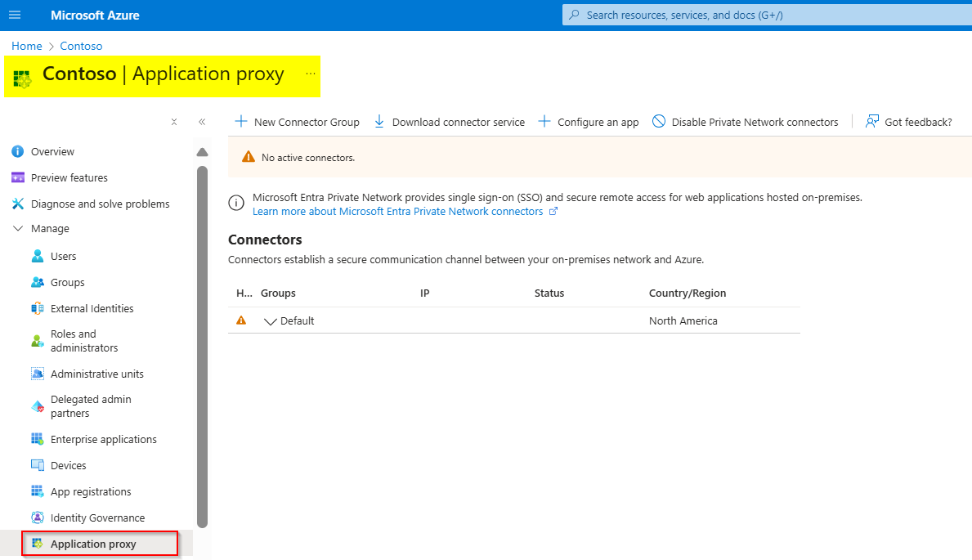Focus the Search resources, services, and docs box
This screenshot has height=560, width=972.
click(767, 15)
